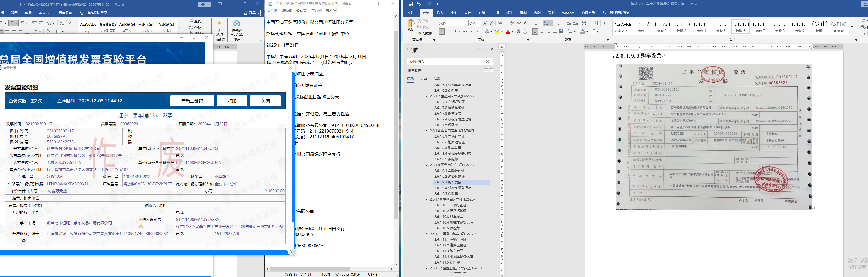Apply paragraph shading fill in right Word
Image resolution: width=868 pixels, height=277 pixels.
582,31
